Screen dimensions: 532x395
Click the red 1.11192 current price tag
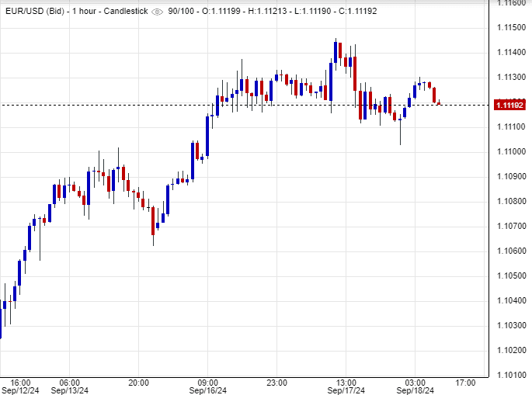(511, 105)
